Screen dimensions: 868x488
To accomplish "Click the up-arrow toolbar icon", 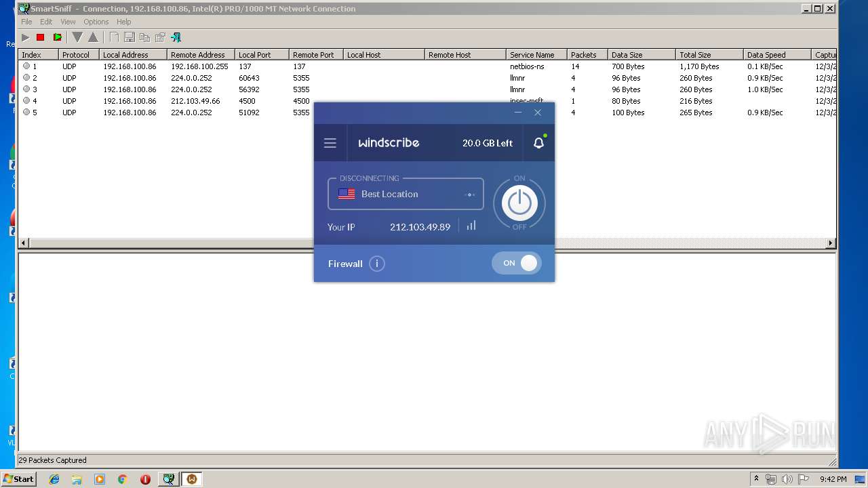I will [x=94, y=37].
